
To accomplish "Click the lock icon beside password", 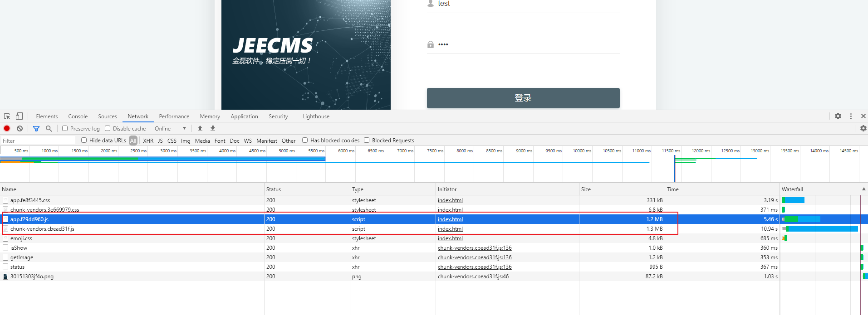I will click(x=431, y=44).
